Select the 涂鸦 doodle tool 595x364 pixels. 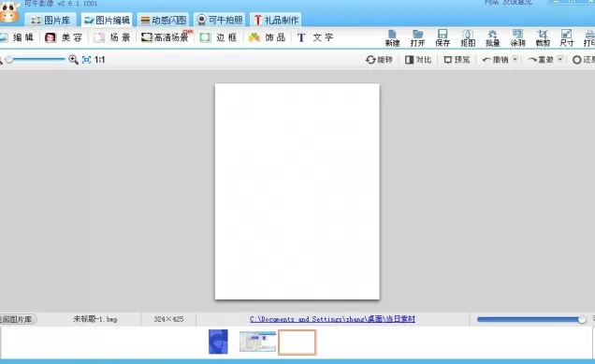pos(517,38)
